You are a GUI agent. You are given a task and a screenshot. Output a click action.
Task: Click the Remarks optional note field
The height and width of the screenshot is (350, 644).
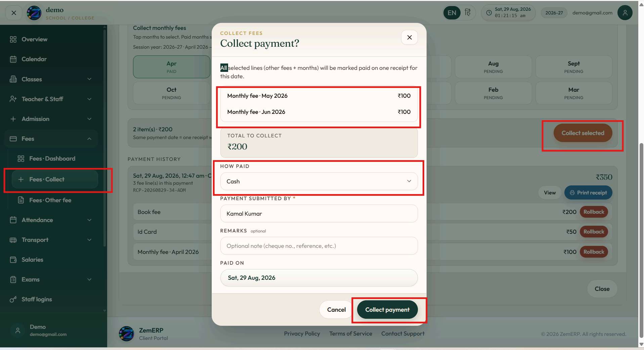[x=319, y=246]
